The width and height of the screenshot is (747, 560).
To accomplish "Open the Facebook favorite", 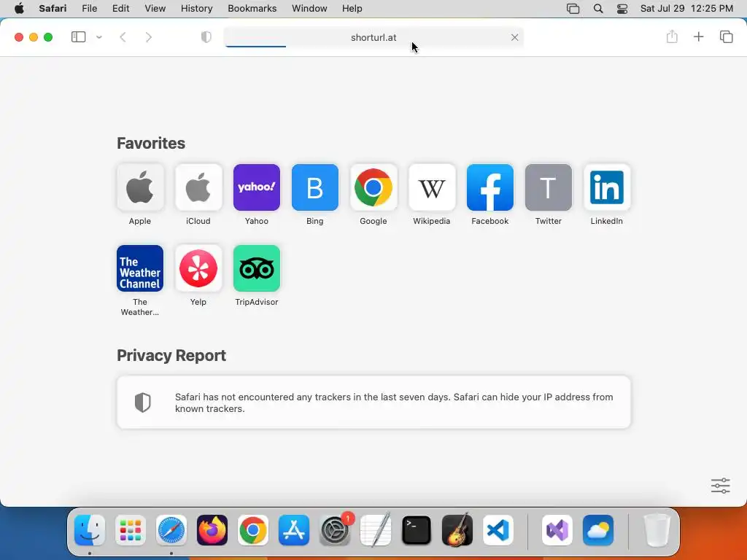I will coord(490,187).
